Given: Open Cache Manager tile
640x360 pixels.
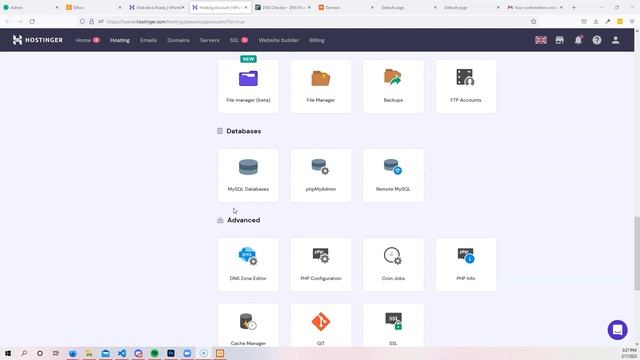Looking at the screenshot, I should coord(248,325).
